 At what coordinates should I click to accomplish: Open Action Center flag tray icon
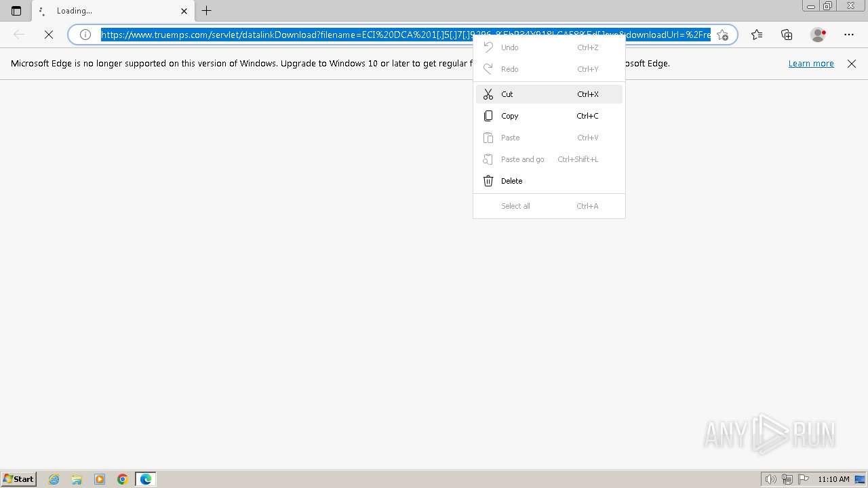(x=804, y=479)
